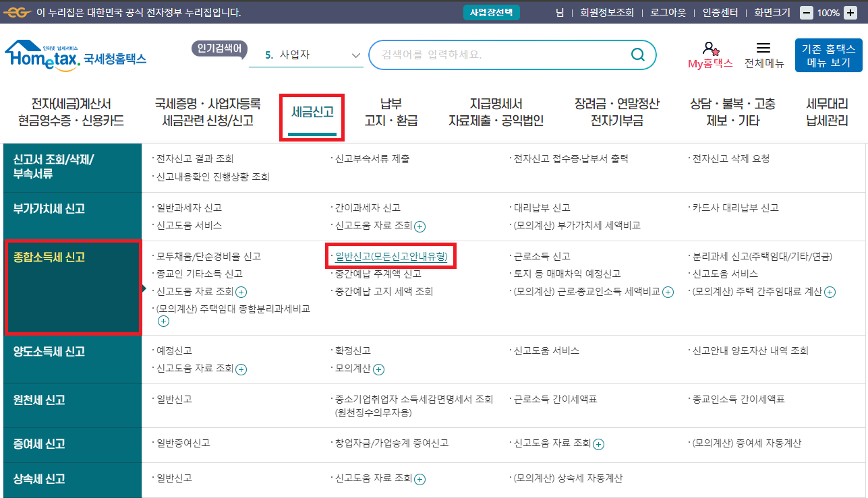
Task: Open 납부 고지·환급 menu
Action: (x=391, y=113)
